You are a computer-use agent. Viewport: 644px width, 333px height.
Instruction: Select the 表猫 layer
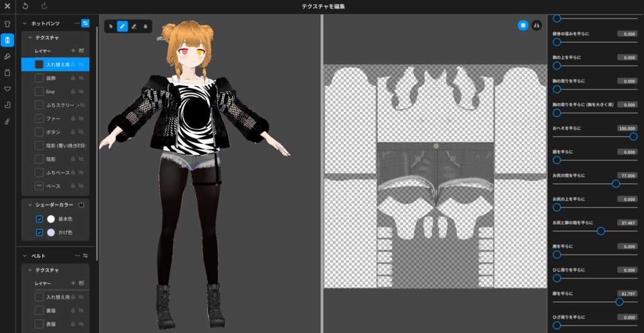[55, 324]
